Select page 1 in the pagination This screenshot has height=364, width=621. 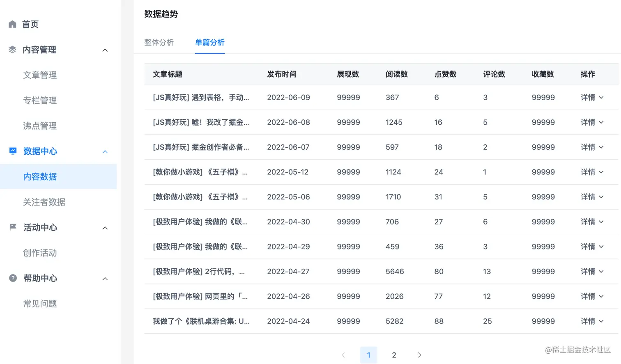click(368, 355)
